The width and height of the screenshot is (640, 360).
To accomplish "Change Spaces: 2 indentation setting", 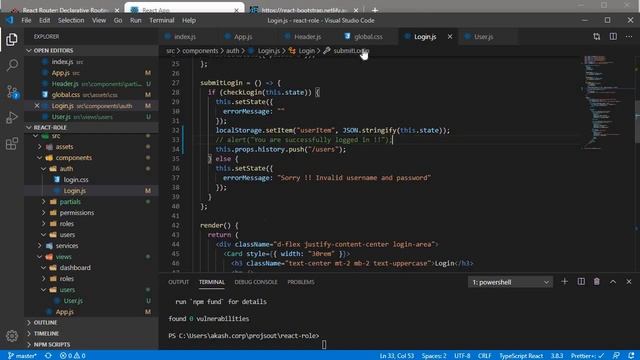I will (x=434, y=356).
